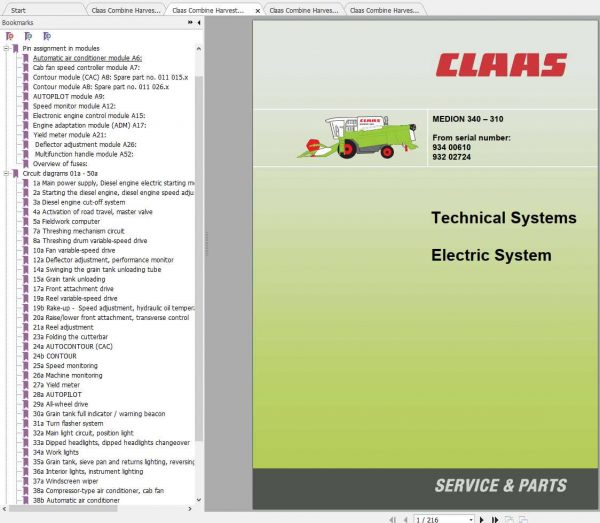Click bookmark icon beside 4a Activation of road travel

click(x=26, y=212)
